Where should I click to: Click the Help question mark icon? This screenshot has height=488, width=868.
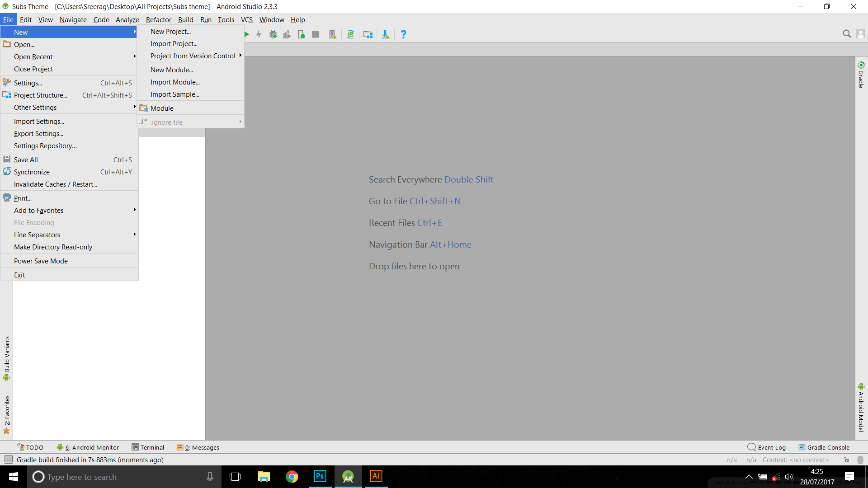click(403, 34)
